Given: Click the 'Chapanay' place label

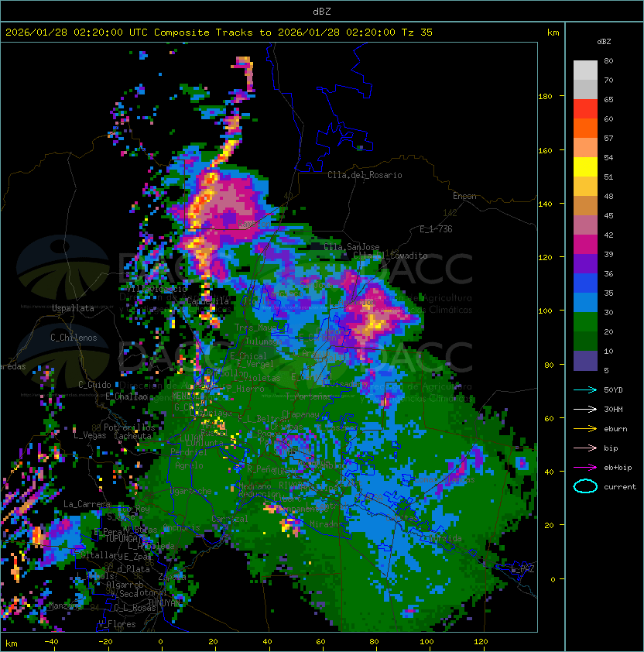Looking at the screenshot, I should 300,414.
